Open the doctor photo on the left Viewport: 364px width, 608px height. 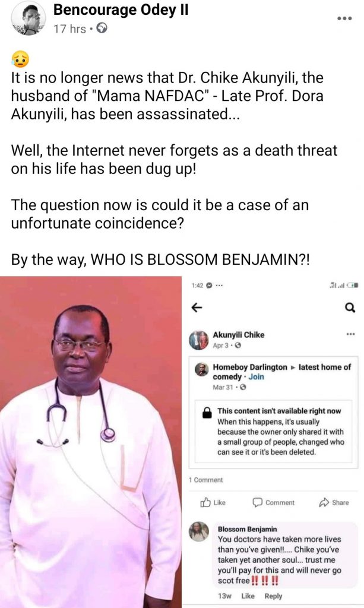pyautogui.click(x=91, y=442)
